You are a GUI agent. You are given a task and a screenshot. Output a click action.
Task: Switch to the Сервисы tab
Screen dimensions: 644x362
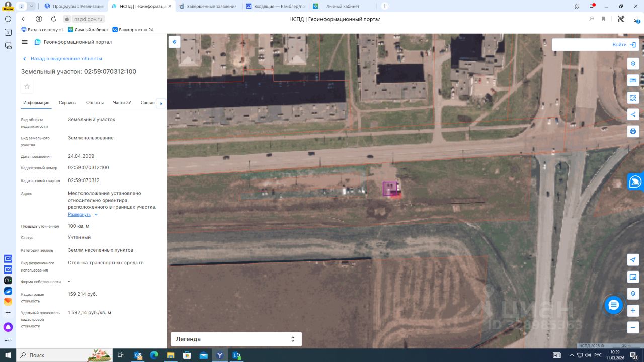pyautogui.click(x=67, y=103)
